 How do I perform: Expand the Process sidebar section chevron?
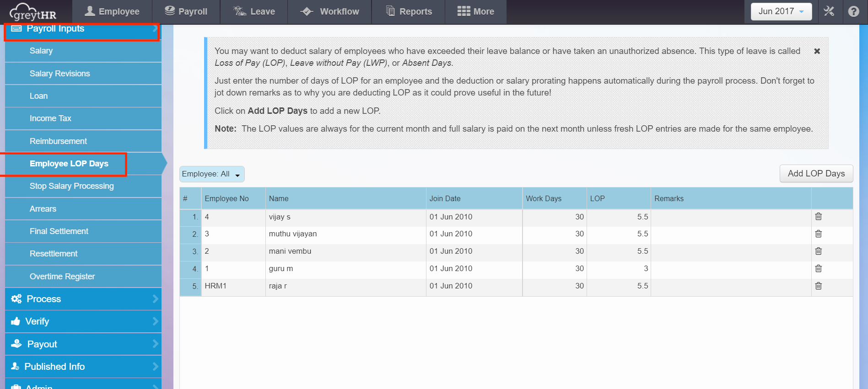pyautogui.click(x=156, y=299)
